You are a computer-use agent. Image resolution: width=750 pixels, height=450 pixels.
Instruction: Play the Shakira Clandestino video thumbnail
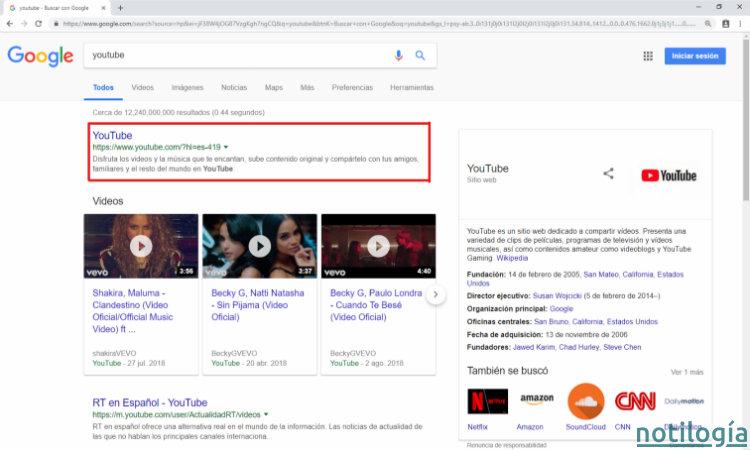141,246
